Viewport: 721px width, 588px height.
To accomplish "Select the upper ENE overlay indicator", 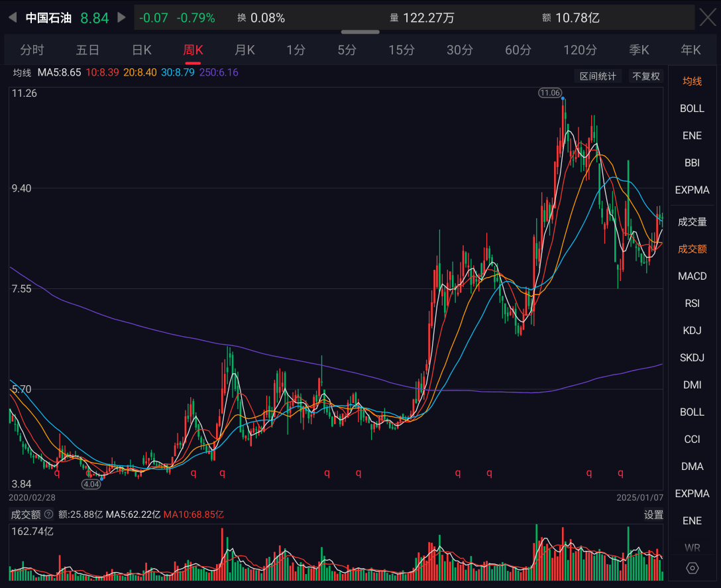I will pyautogui.click(x=692, y=135).
